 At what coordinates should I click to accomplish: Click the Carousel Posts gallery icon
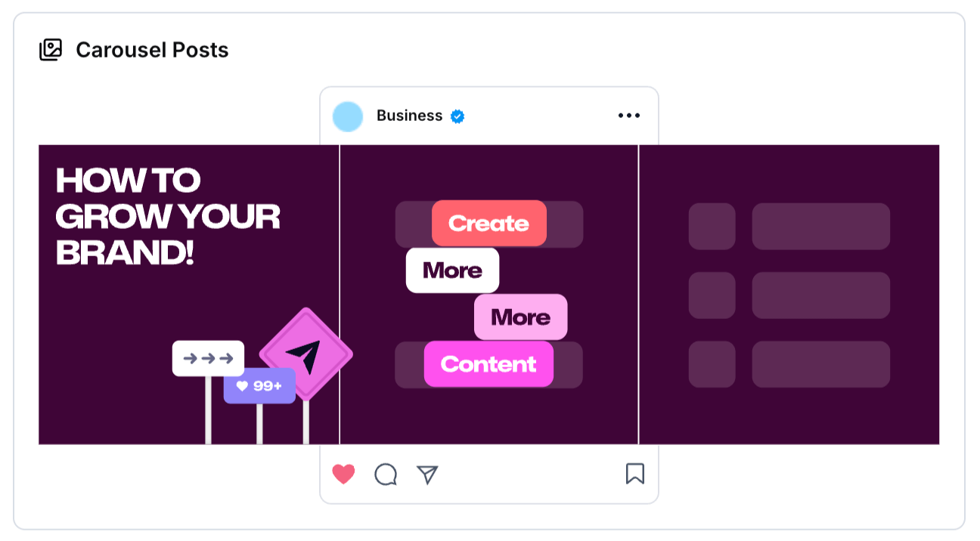(x=50, y=51)
